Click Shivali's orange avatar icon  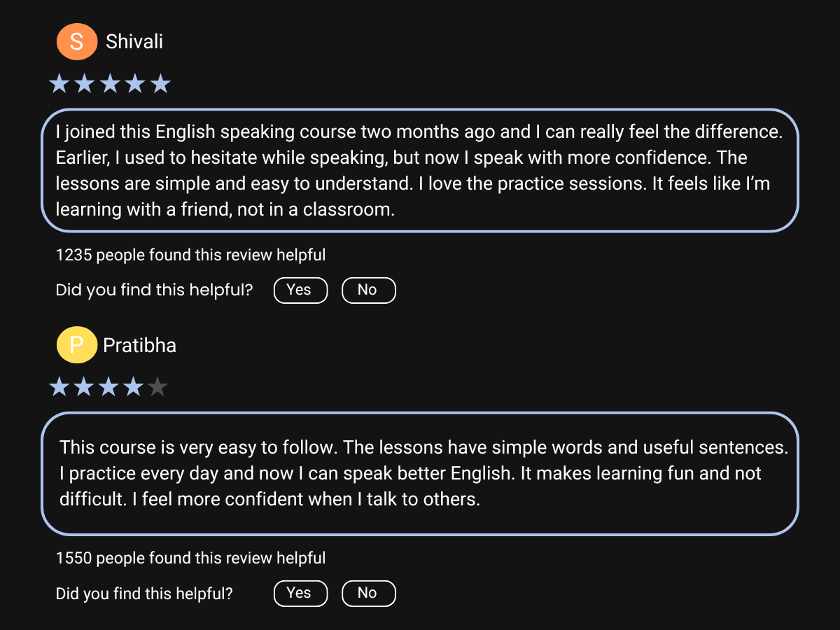[76, 42]
